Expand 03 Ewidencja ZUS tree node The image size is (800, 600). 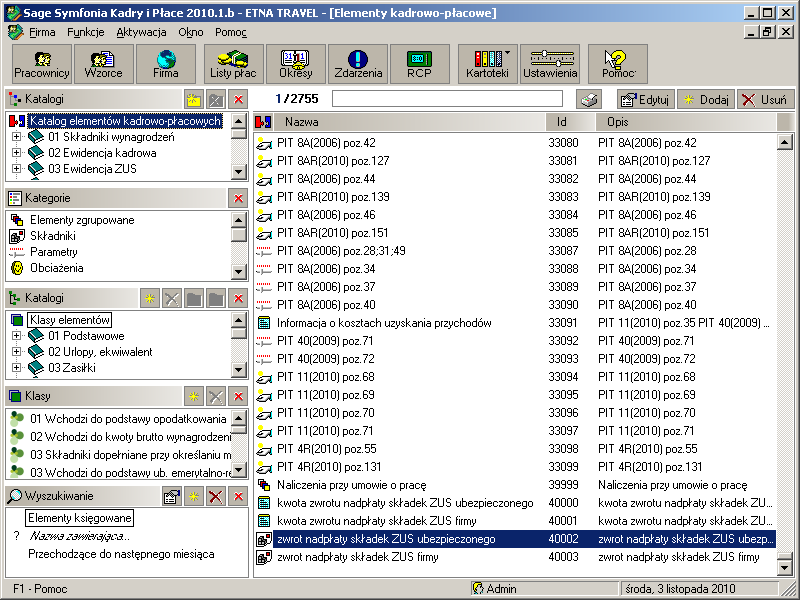pos(16,168)
